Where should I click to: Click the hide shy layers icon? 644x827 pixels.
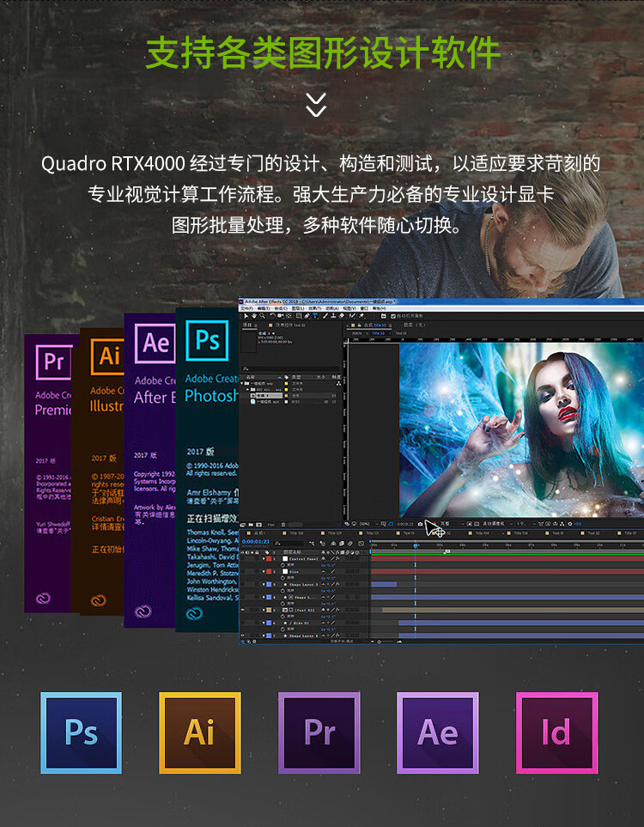coord(333,544)
